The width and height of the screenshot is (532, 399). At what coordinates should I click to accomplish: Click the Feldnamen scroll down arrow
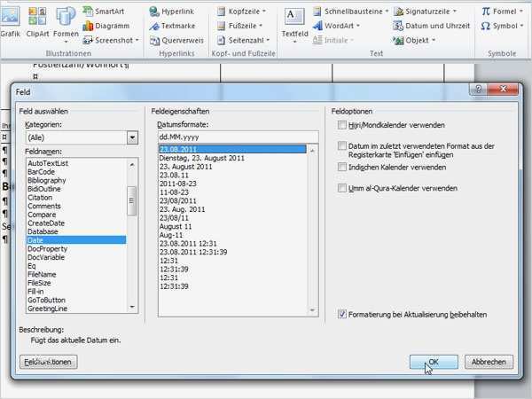click(x=132, y=307)
